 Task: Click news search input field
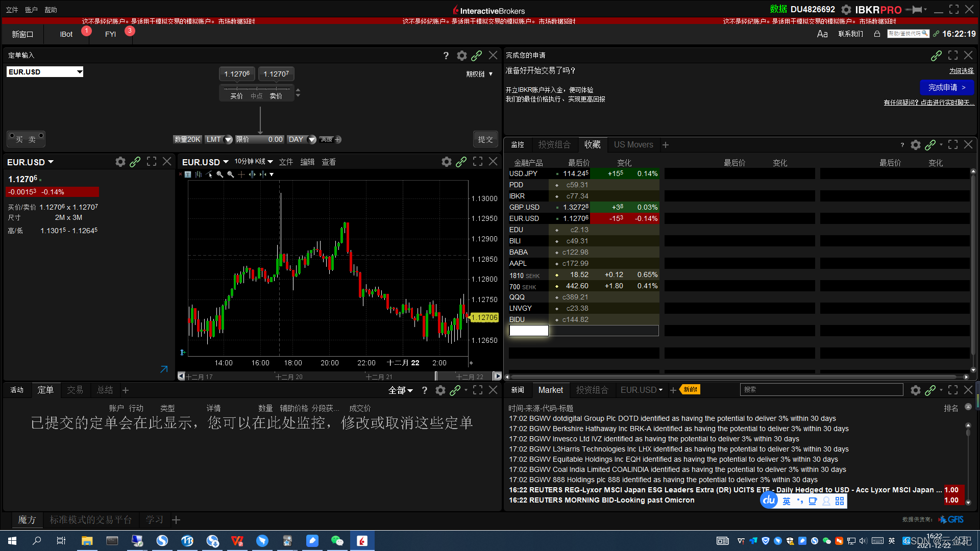coord(821,390)
